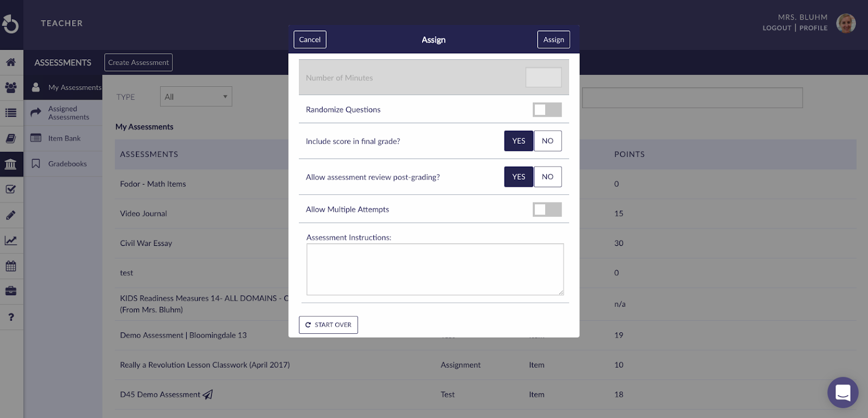Open the chat support bubble icon

coord(843,392)
